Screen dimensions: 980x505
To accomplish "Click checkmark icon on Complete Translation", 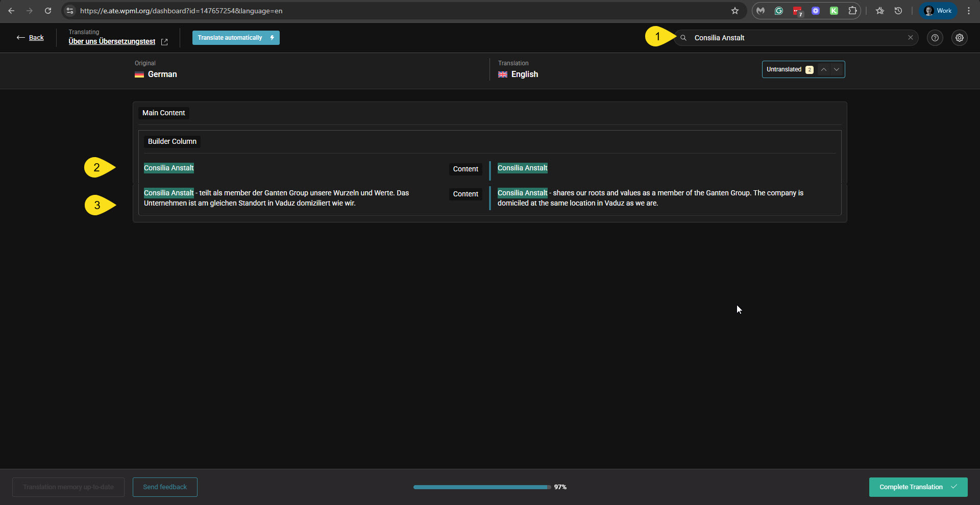I will tap(954, 487).
